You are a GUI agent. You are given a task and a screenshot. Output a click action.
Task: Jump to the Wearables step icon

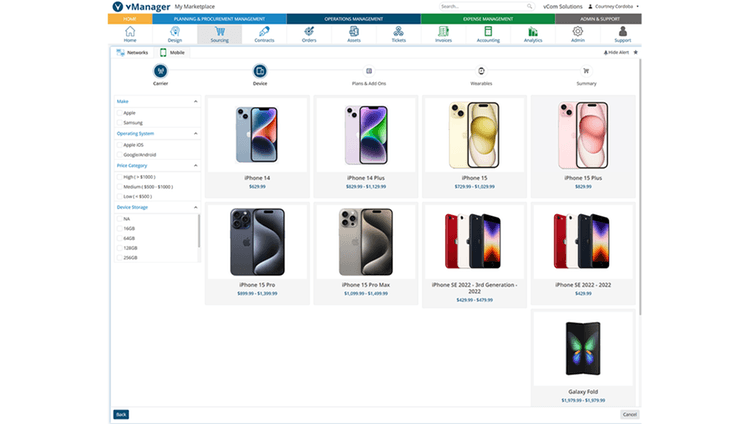481,71
